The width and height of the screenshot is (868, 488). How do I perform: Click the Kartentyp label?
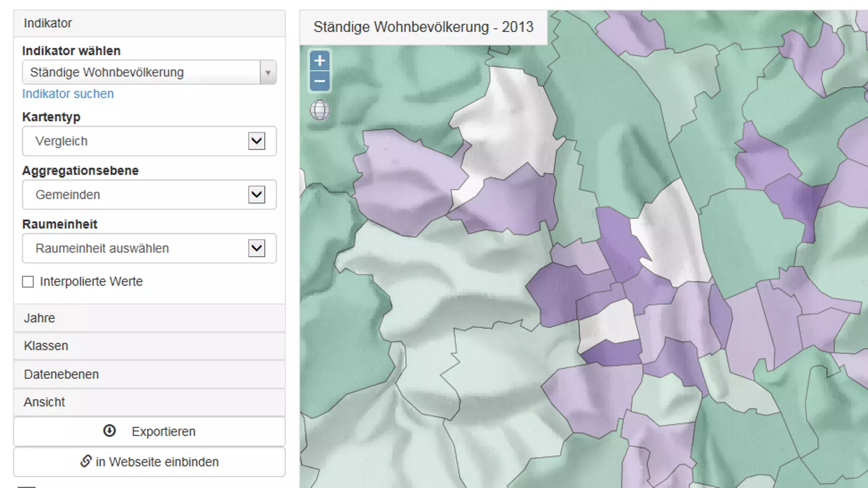click(x=51, y=117)
